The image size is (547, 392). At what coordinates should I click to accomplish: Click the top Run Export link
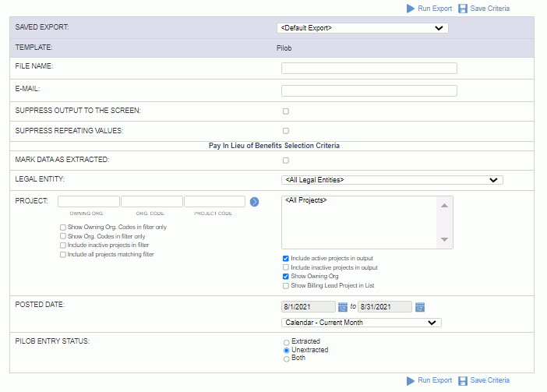435,9
